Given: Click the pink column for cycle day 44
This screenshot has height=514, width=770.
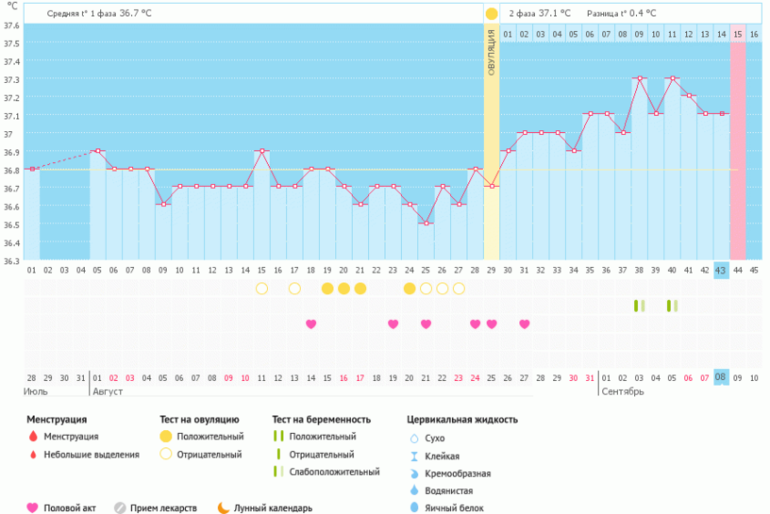Looking at the screenshot, I should 737,150.
